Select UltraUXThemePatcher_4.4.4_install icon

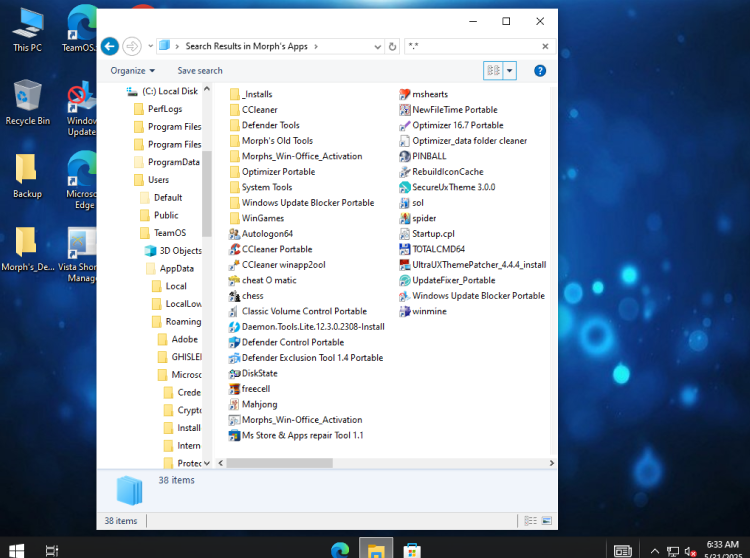pos(405,265)
